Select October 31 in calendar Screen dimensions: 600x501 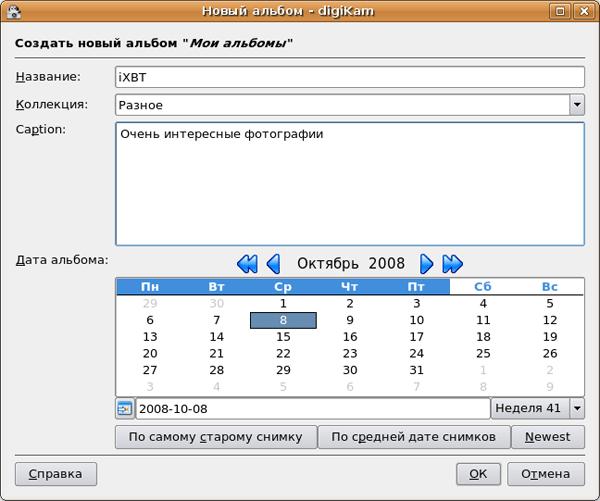tap(416, 370)
